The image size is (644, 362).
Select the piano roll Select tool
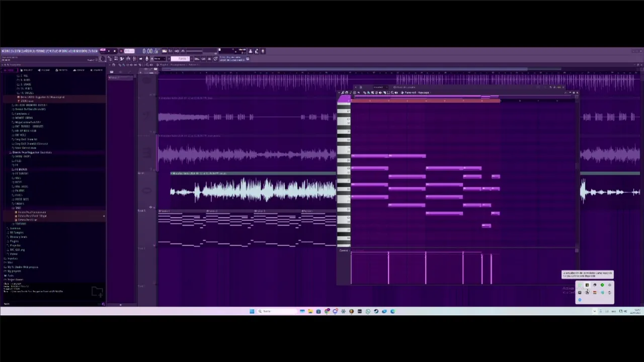pos(388,93)
